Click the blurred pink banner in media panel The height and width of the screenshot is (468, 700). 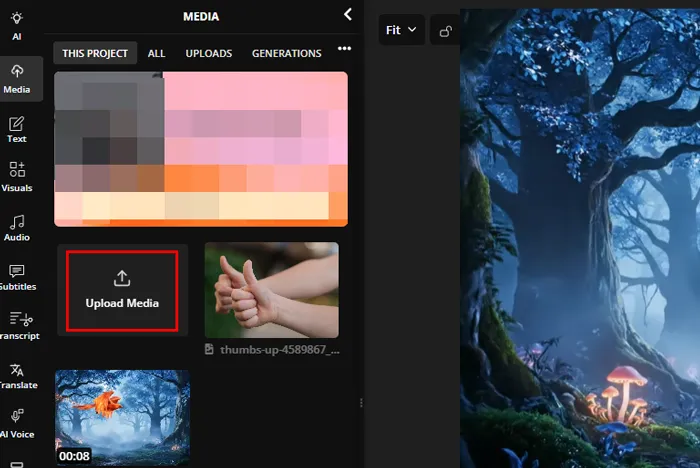[201, 149]
